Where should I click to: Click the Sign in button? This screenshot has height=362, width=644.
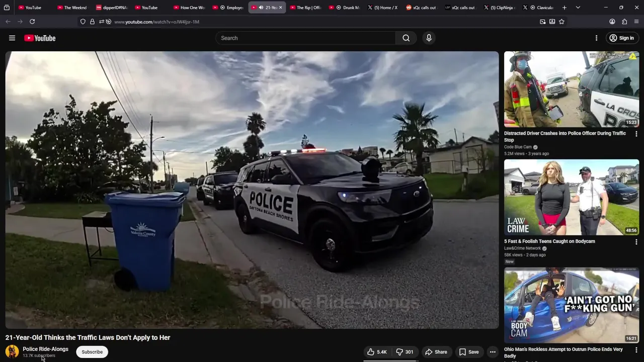click(621, 38)
